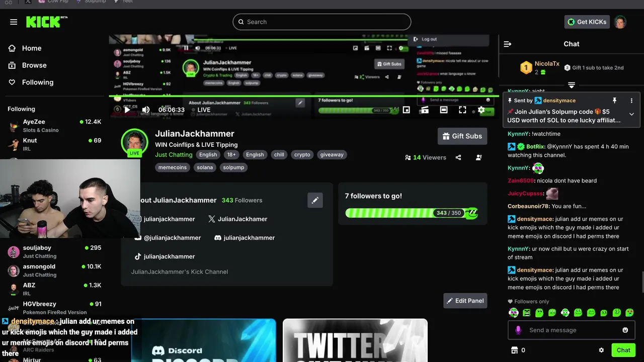Open the X link JulianJackhamer
Viewport: 644px width, 362px height.
[x=237, y=219]
